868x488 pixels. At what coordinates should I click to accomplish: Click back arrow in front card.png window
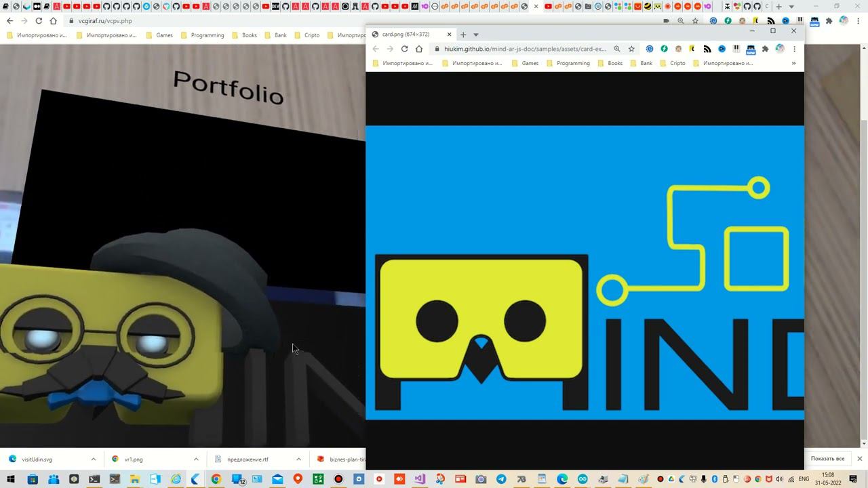tap(376, 49)
